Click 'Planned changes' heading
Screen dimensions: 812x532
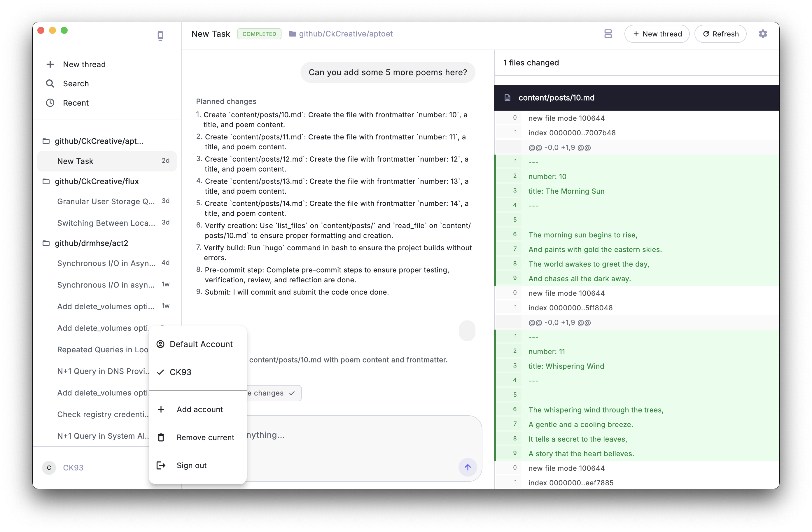tap(226, 101)
